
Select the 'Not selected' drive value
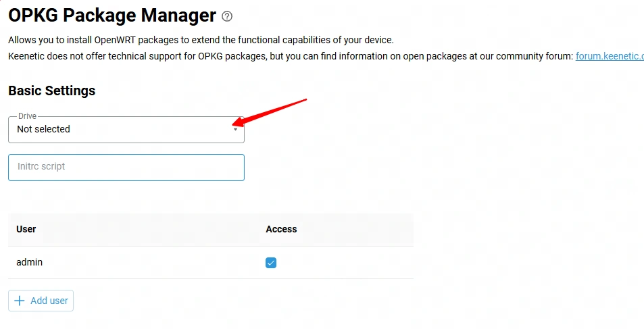click(x=43, y=129)
